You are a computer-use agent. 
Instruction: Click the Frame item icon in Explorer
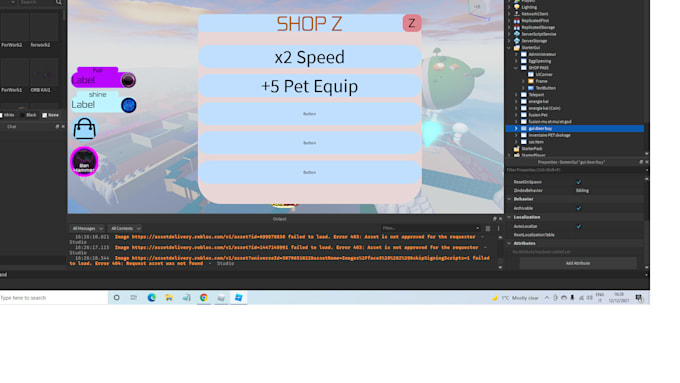point(531,81)
